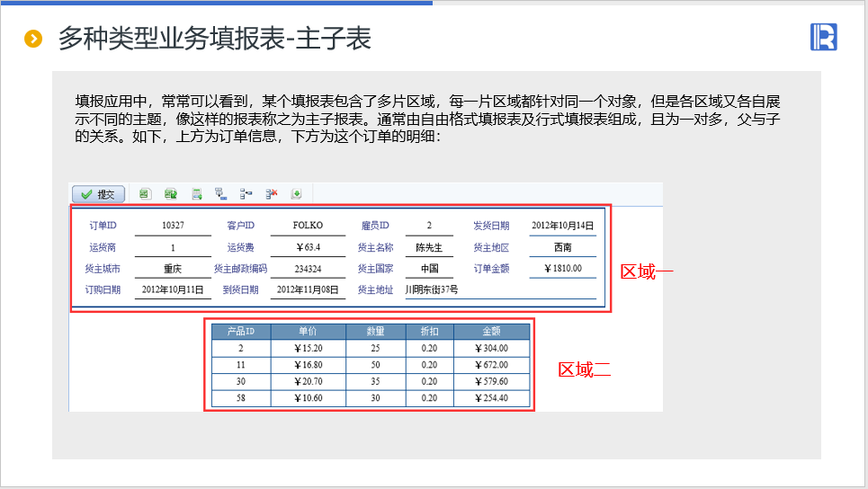Click the amount cell ￥579.60
This screenshot has width=868, height=489.
(x=492, y=382)
